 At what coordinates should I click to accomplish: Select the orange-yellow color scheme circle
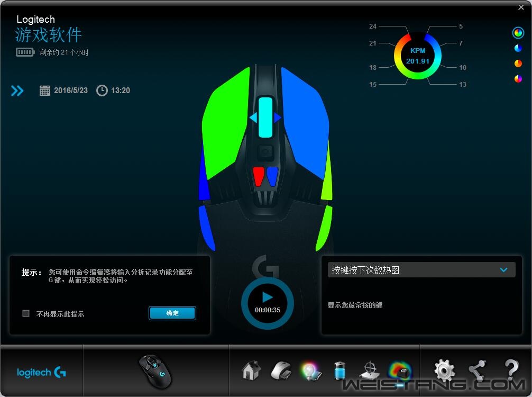click(518, 64)
